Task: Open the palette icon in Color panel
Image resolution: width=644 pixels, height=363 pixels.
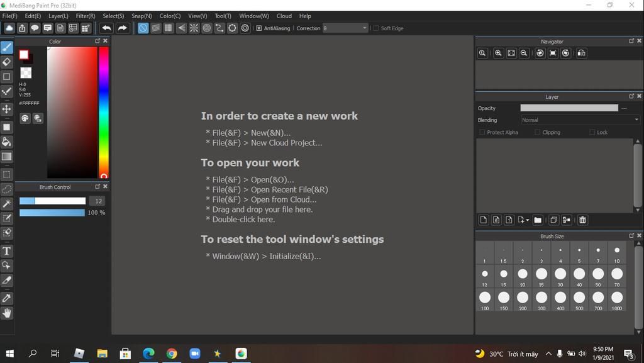Action: [25, 118]
